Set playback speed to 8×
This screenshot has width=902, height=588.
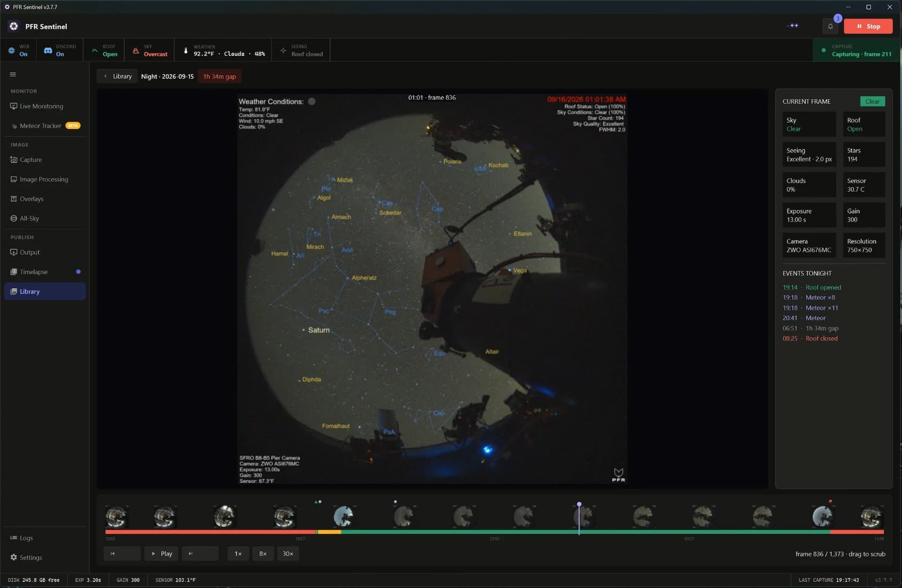(x=263, y=554)
